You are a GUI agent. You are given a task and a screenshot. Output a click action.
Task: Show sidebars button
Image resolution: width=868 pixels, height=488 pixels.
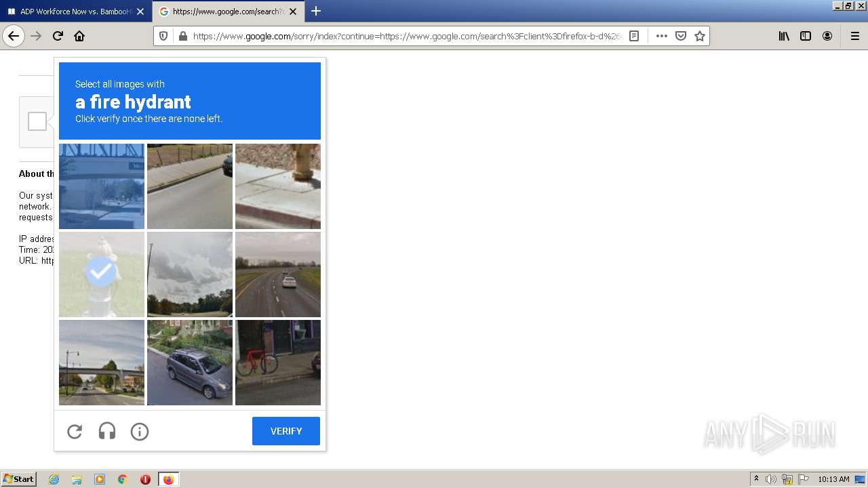806,36
